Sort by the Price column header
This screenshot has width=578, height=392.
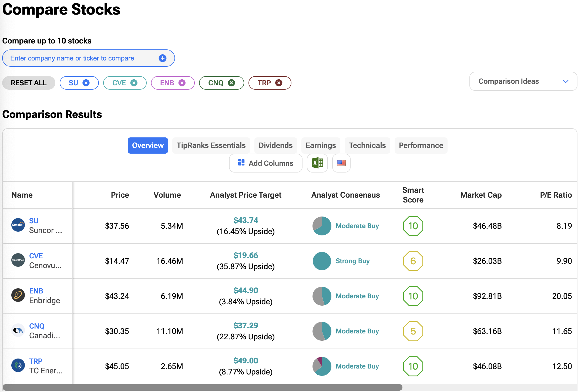coord(120,195)
